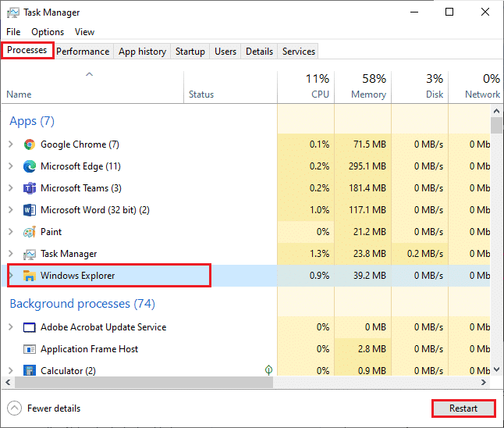Switch to the Startup tab
Viewport: 504px width, 428px height.
tap(190, 52)
